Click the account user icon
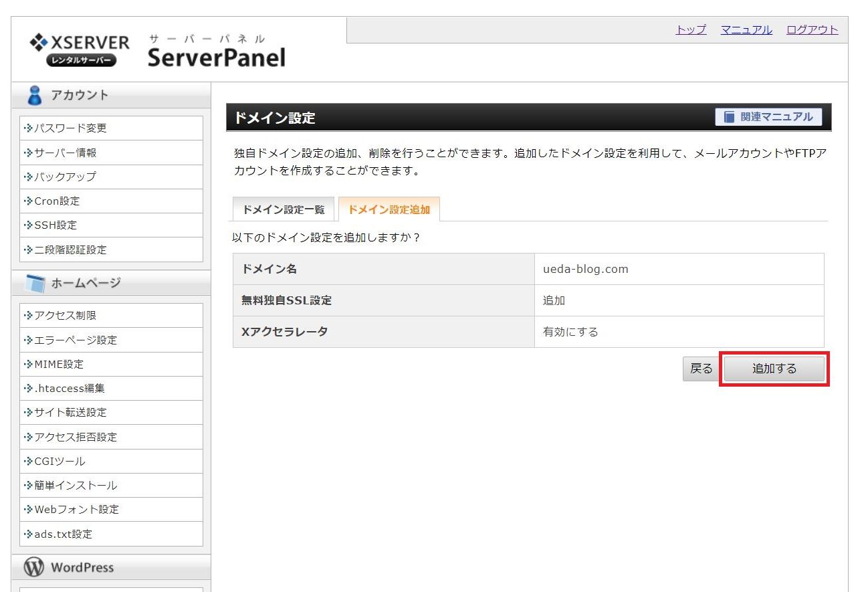The height and width of the screenshot is (592, 868). tap(34, 95)
